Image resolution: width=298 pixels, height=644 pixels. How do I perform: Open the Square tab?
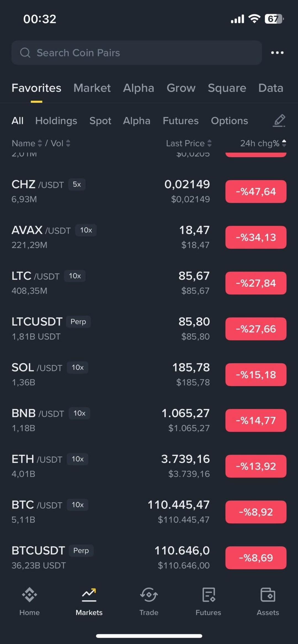[227, 88]
